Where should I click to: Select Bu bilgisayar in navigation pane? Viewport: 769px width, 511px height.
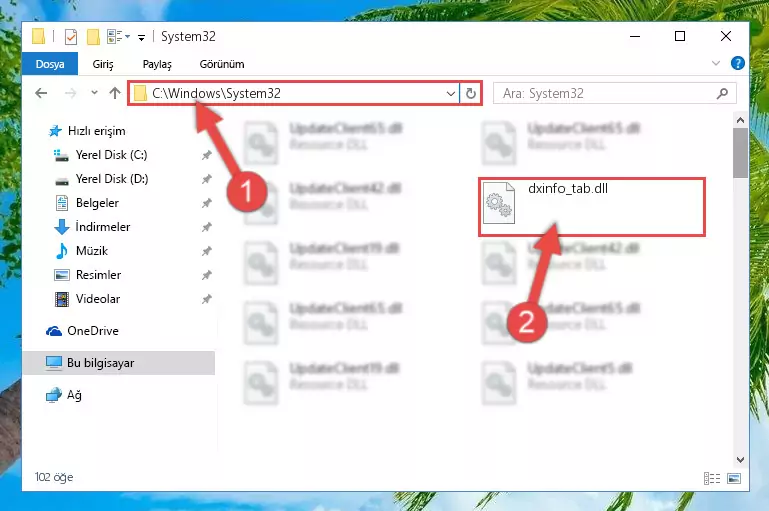[119, 363]
